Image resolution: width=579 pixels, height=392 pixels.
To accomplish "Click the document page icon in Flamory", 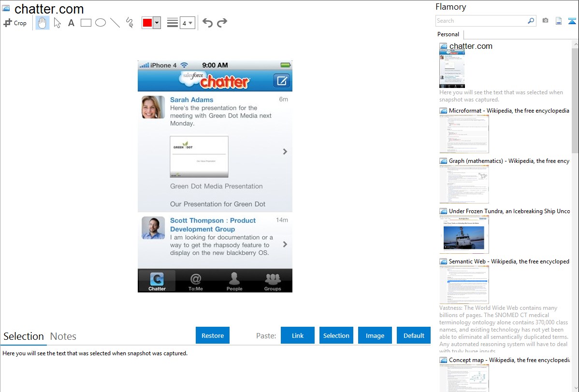I will (559, 21).
